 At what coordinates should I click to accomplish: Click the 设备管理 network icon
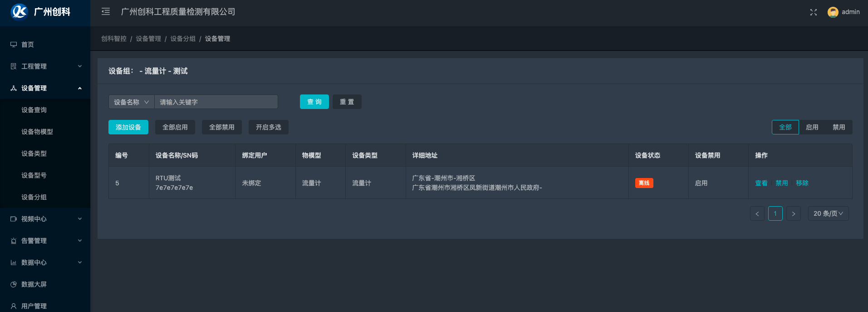pyautogui.click(x=14, y=88)
